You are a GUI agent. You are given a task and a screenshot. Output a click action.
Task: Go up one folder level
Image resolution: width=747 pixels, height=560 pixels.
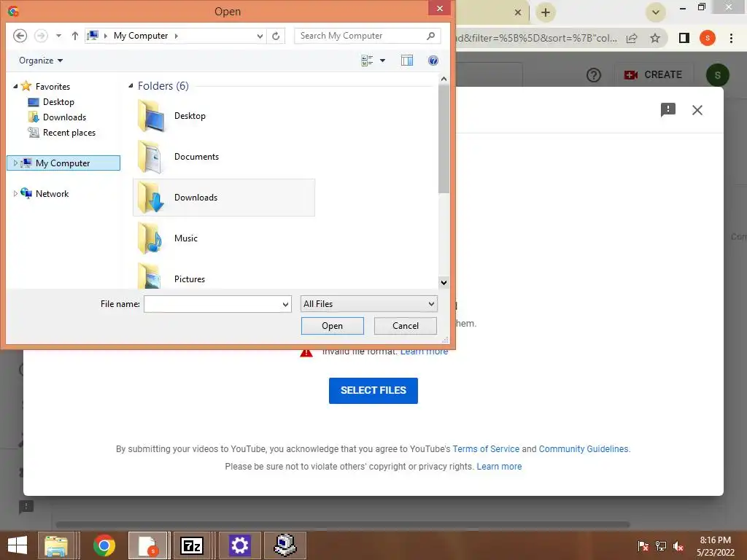coord(75,36)
